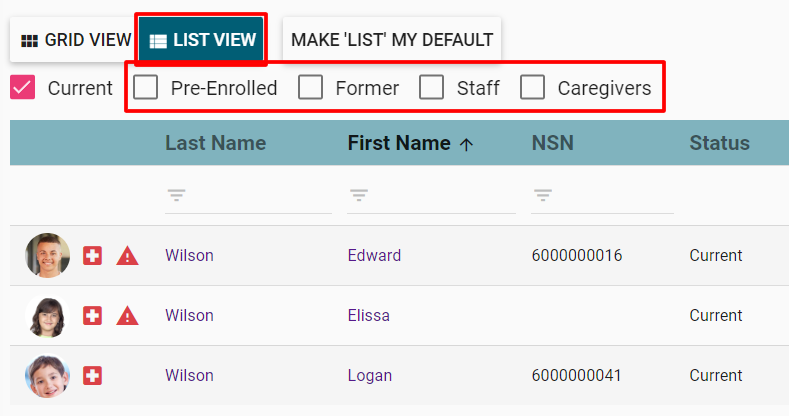Click Make 'List' My Default button

(x=392, y=40)
